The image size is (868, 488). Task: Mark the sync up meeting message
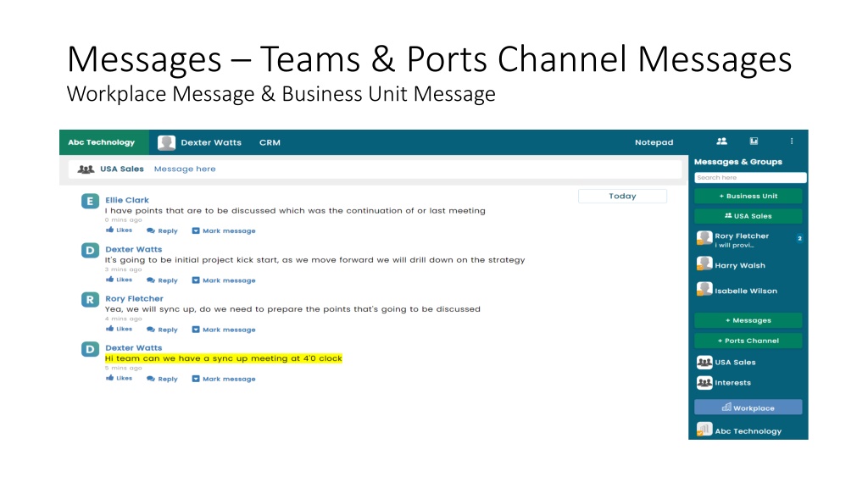tap(224, 379)
